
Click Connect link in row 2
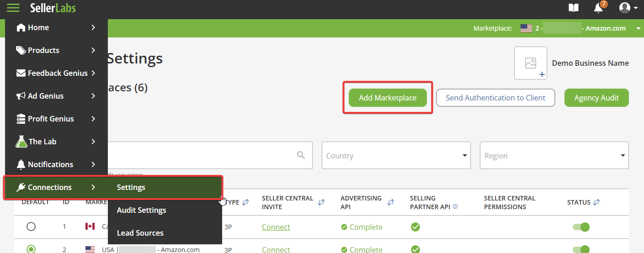coord(276,249)
